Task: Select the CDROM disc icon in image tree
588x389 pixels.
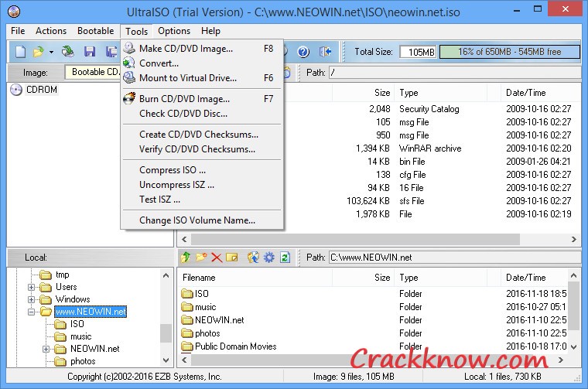Action: pyautogui.click(x=16, y=90)
